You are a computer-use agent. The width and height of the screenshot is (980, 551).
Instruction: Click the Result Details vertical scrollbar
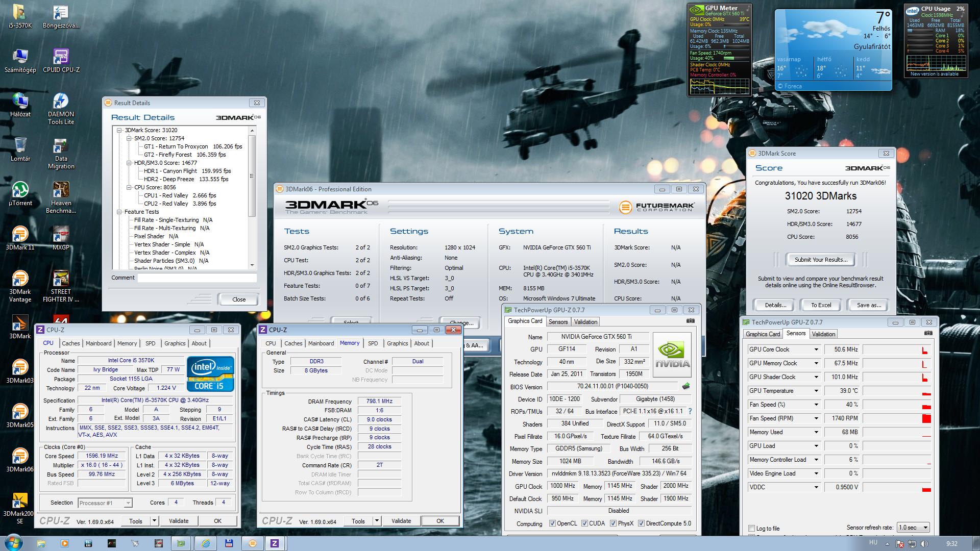tap(252, 176)
